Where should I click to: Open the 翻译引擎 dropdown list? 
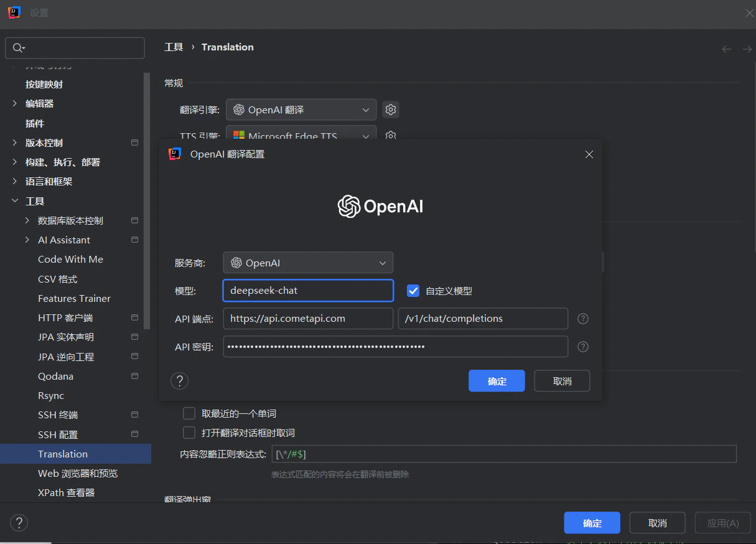(x=301, y=109)
